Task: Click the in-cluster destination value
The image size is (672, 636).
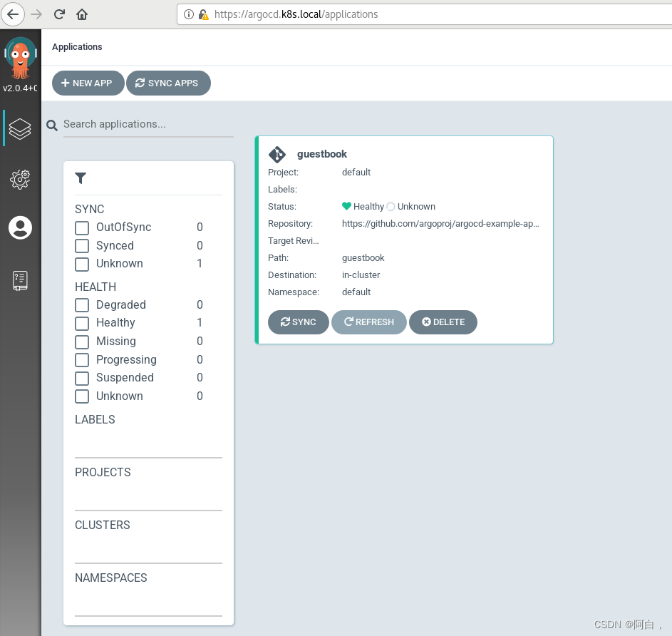Action: coord(361,275)
